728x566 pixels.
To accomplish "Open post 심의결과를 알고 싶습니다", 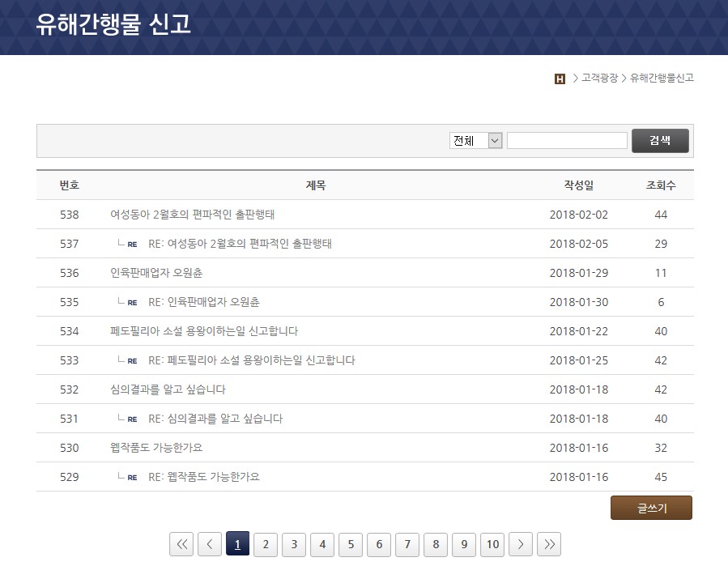I will pos(168,389).
